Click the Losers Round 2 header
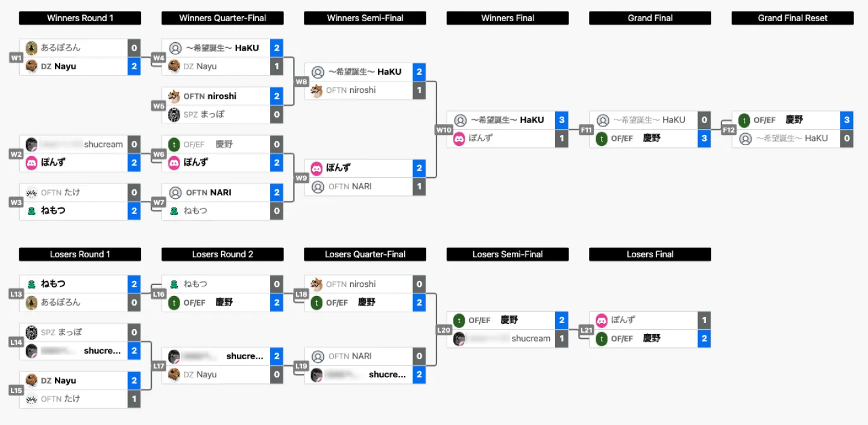868x425 pixels. [x=222, y=254]
